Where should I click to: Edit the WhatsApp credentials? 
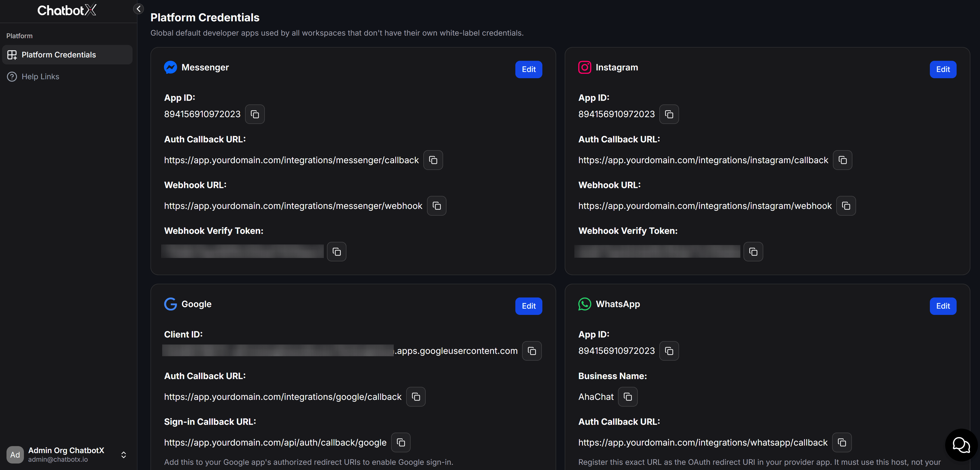[943, 306]
